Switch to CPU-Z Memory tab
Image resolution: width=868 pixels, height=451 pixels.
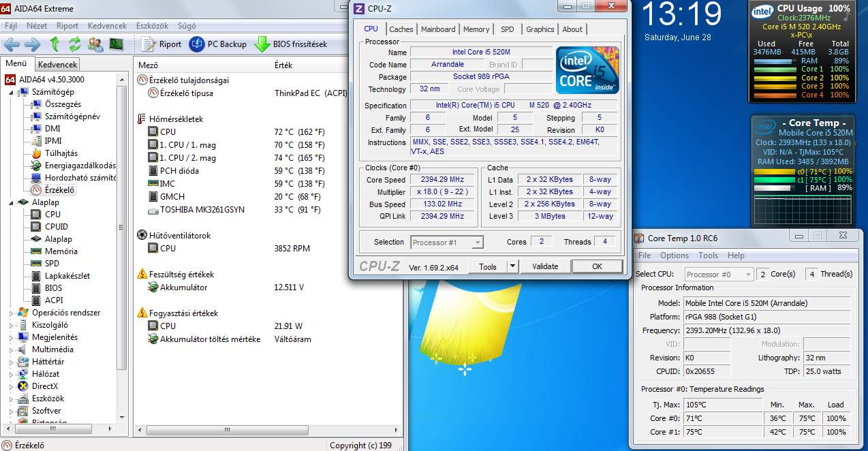(476, 29)
